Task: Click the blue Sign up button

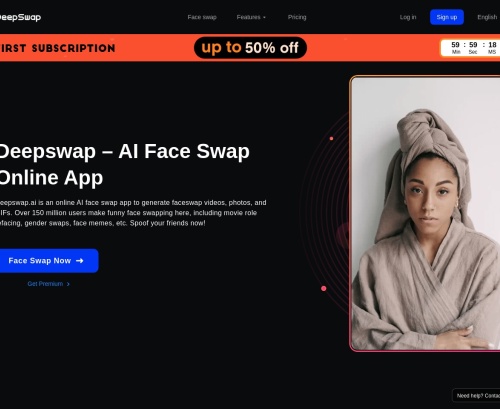Action: [447, 17]
